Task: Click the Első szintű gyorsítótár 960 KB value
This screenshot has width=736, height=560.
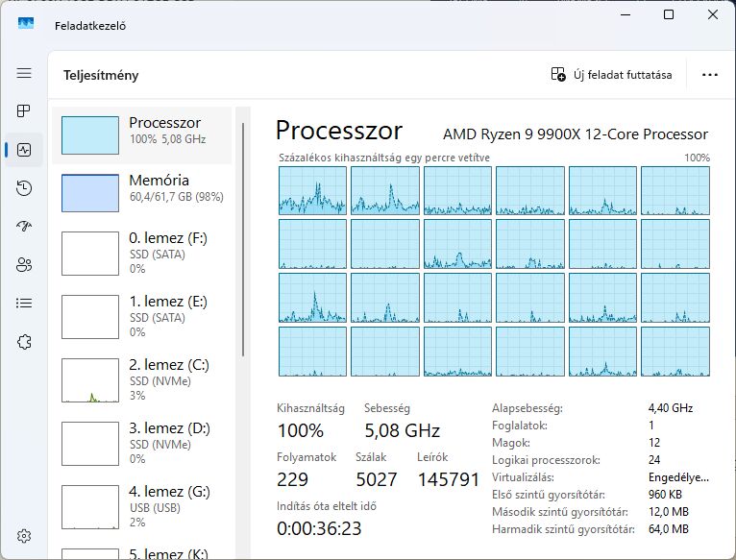Action: click(665, 495)
